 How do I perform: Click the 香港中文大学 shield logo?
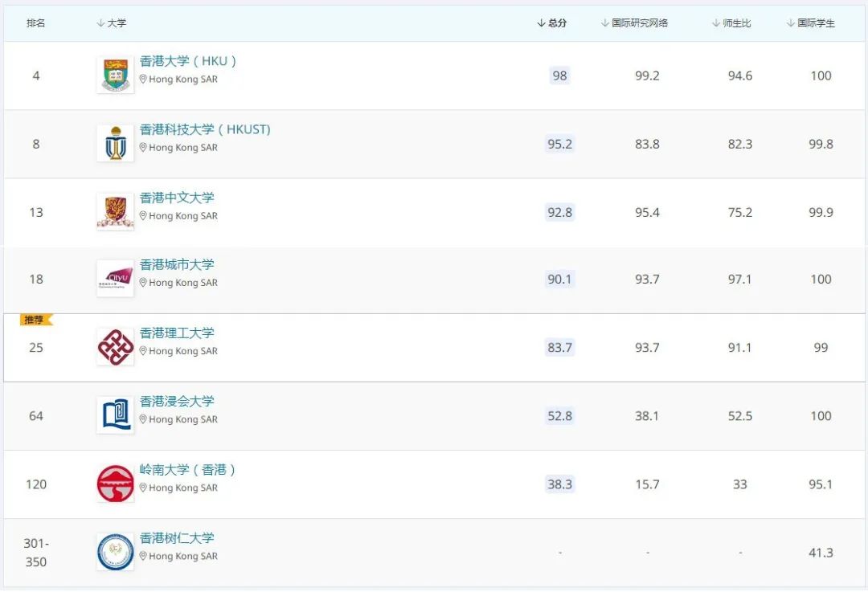(x=115, y=211)
